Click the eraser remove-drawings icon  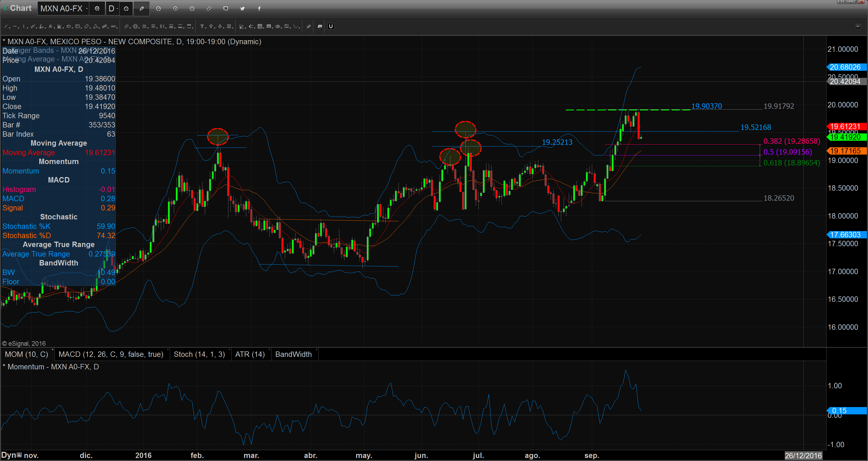(309, 26)
